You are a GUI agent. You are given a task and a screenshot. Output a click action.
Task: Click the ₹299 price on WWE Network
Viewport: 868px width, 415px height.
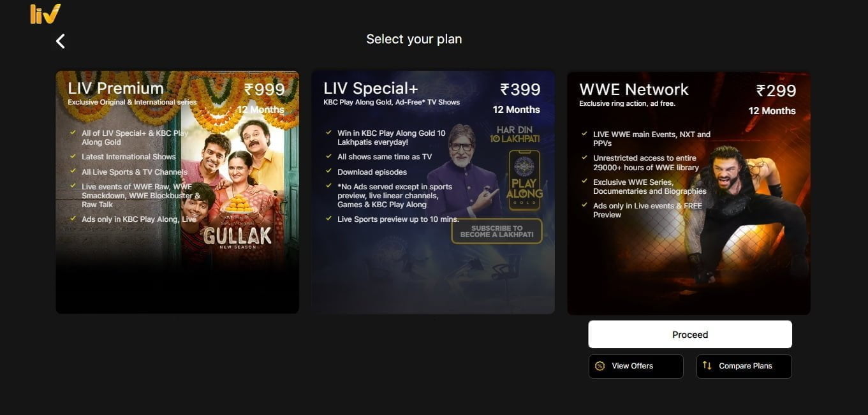coord(776,91)
